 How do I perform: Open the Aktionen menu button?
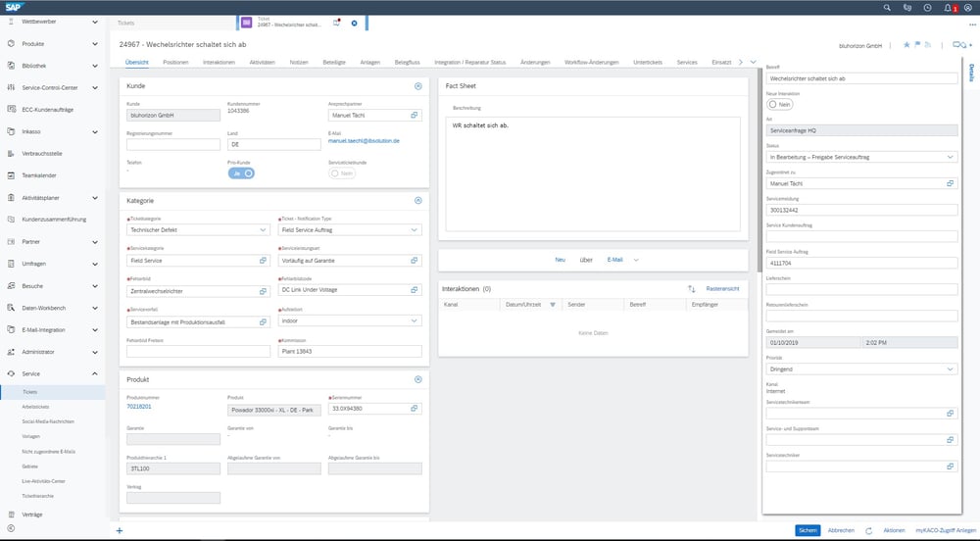pos(894,530)
